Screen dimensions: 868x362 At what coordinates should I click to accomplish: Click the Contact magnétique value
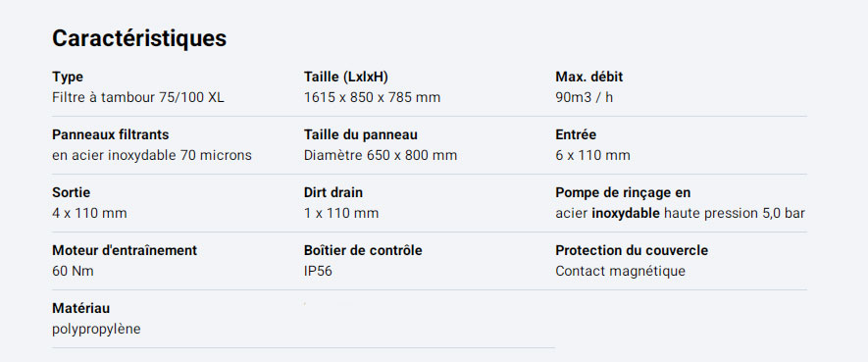point(620,271)
